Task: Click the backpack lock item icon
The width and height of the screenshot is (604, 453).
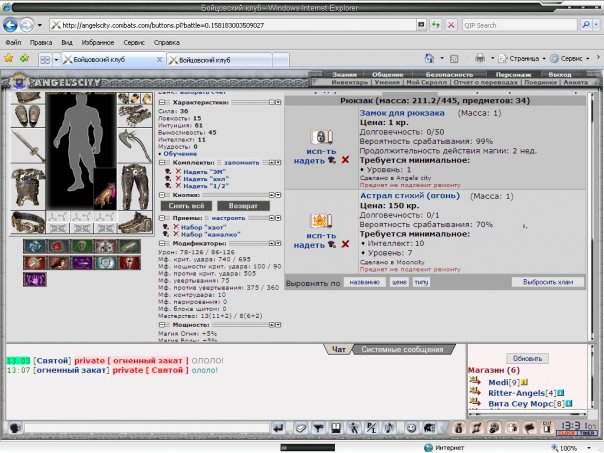Action: 321,137
